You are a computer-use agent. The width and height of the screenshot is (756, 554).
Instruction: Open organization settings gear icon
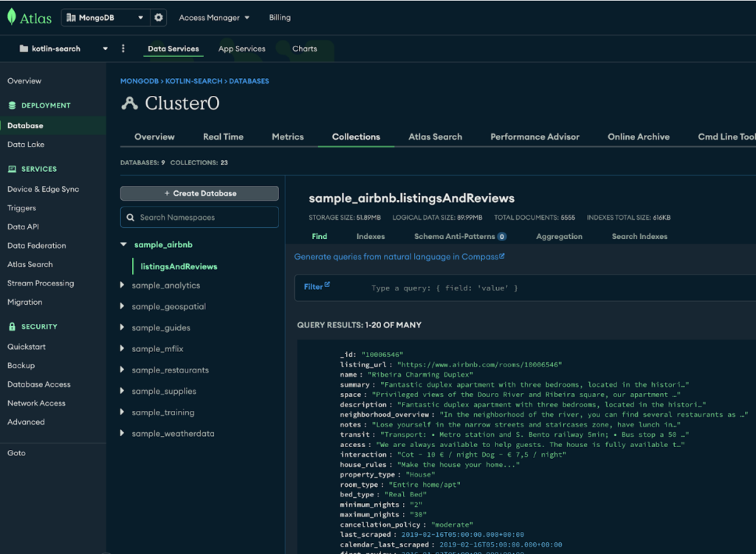coord(158,18)
